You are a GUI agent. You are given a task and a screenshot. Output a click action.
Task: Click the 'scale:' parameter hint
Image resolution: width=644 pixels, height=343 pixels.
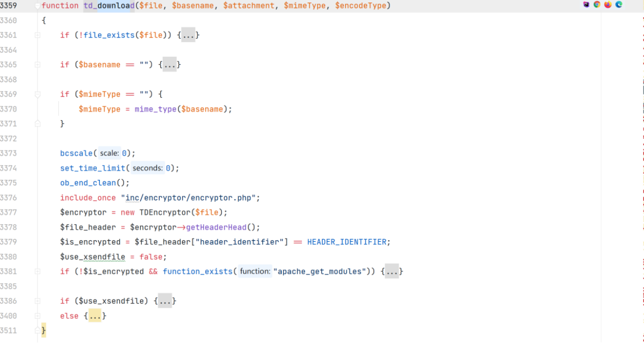click(x=109, y=153)
